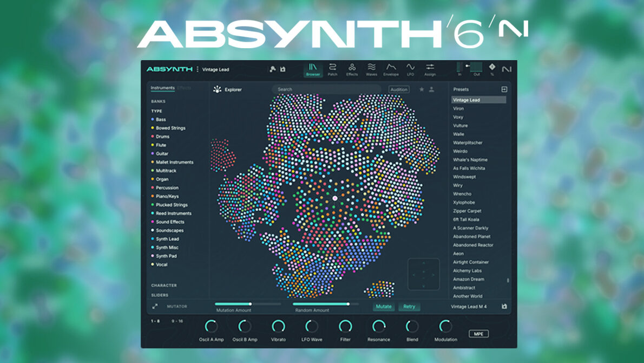This screenshot has height=363, width=644.
Task: Open the Effects page icon in the top toolbar
Action: point(352,69)
